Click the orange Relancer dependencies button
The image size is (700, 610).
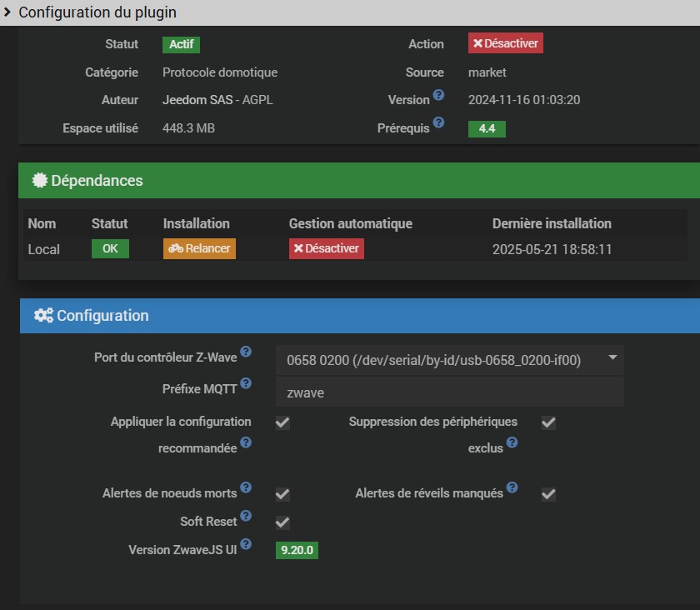[x=199, y=248]
